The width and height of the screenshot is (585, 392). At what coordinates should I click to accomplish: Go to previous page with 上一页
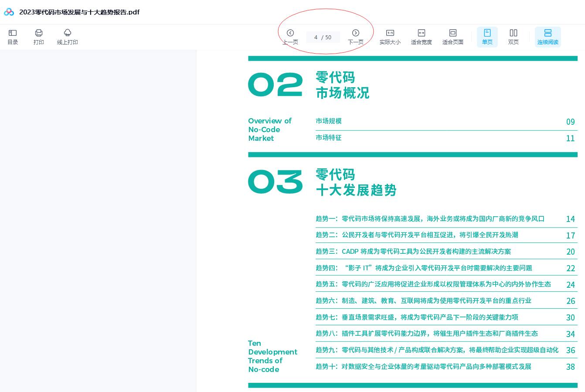point(290,37)
